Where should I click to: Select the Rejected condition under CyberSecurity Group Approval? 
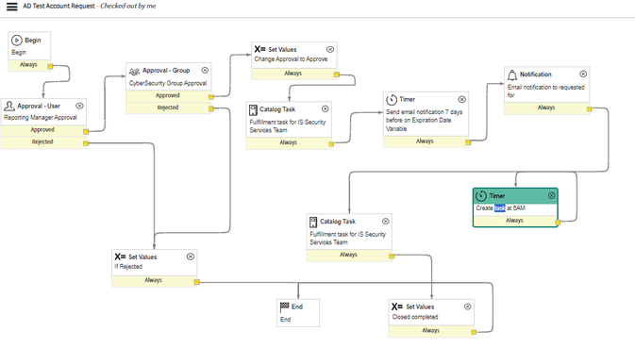click(x=169, y=108)
